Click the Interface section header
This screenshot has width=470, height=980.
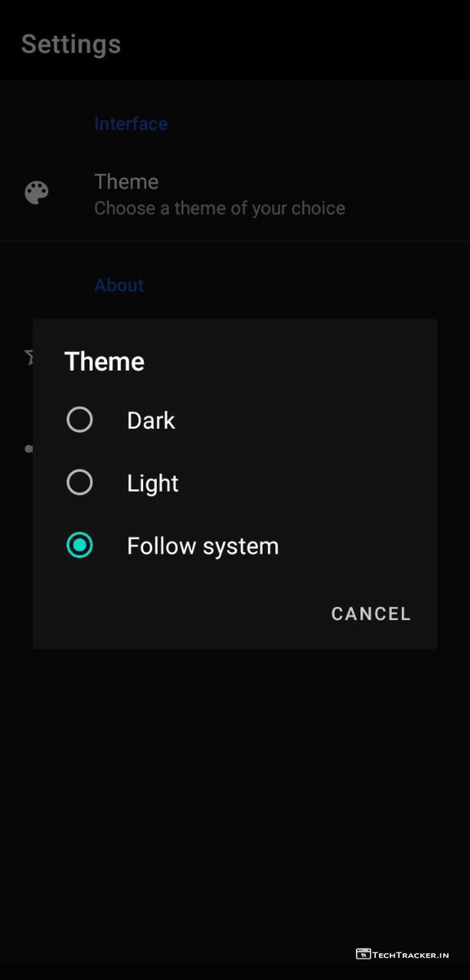tap(131, 124)
